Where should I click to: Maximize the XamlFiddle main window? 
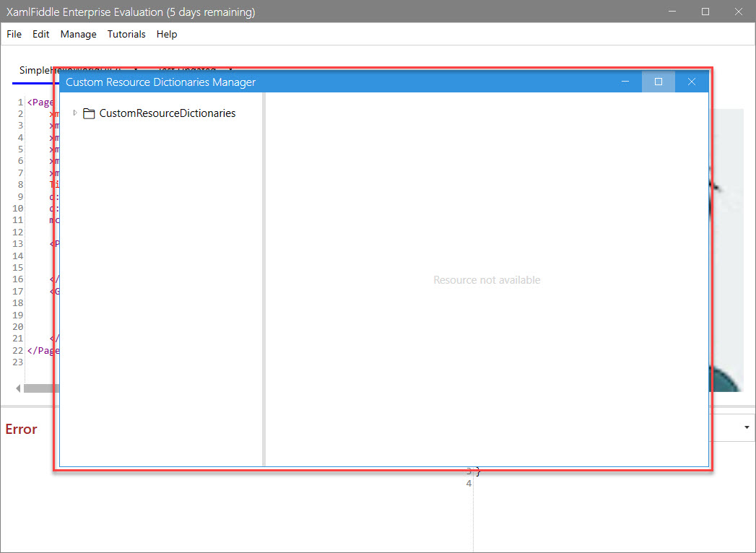click(x=705, y=12)
